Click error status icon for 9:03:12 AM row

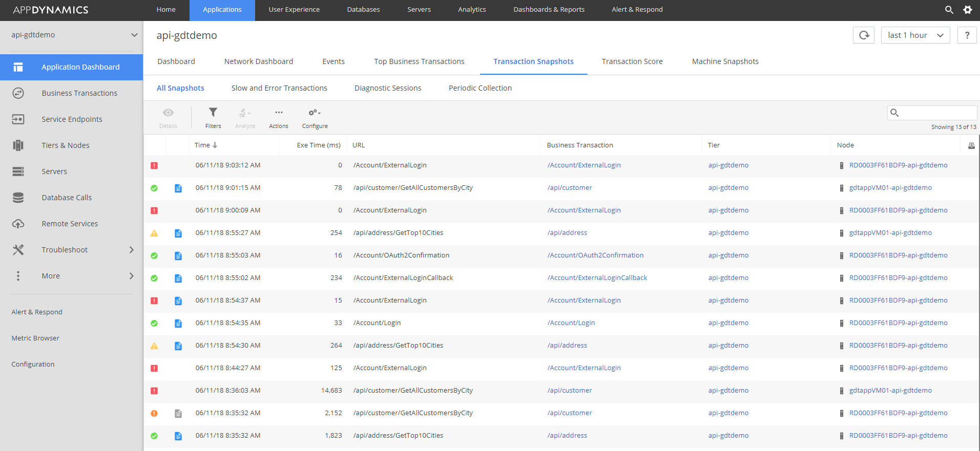(154, 165)
